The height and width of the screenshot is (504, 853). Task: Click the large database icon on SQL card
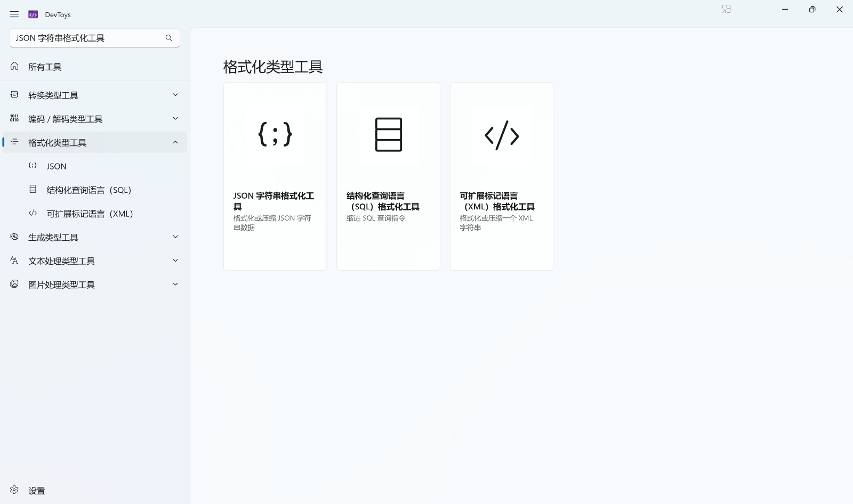[x=389, y=134]
